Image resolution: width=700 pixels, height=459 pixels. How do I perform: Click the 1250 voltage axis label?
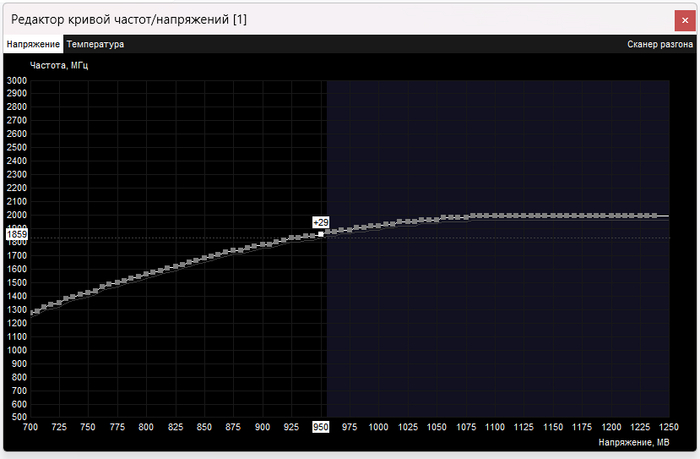pyautogui.click(x=668, y=427)
